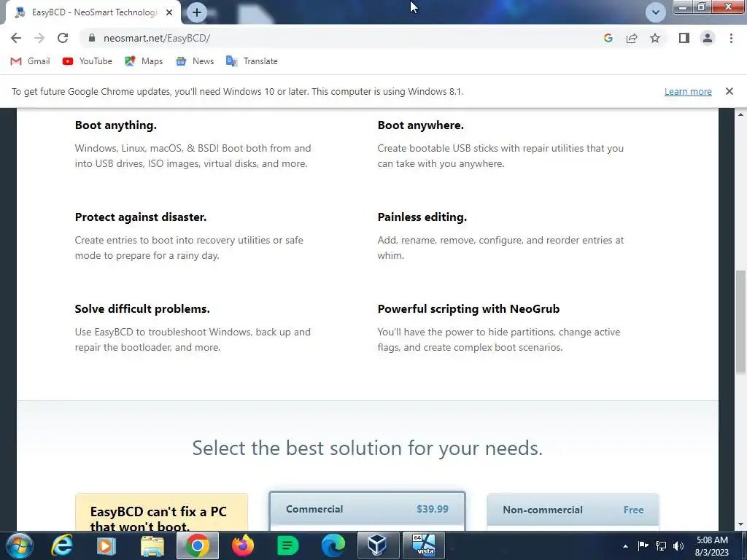Click the 'Boot anywhere.' heading
Image resolution: width=747 pixels, height=560 pixels.
click(x=421, y=125)
